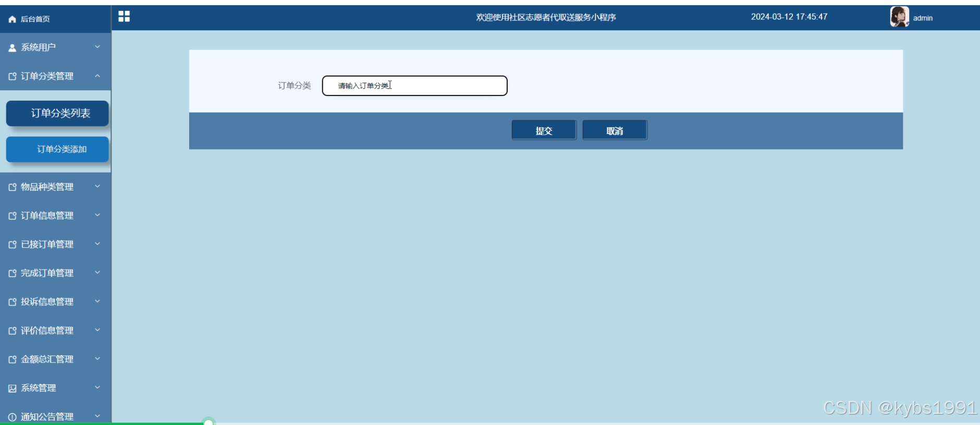Expand the 金额总汇管理 chevron
The image size is (980, 425).
pos(97,358)
